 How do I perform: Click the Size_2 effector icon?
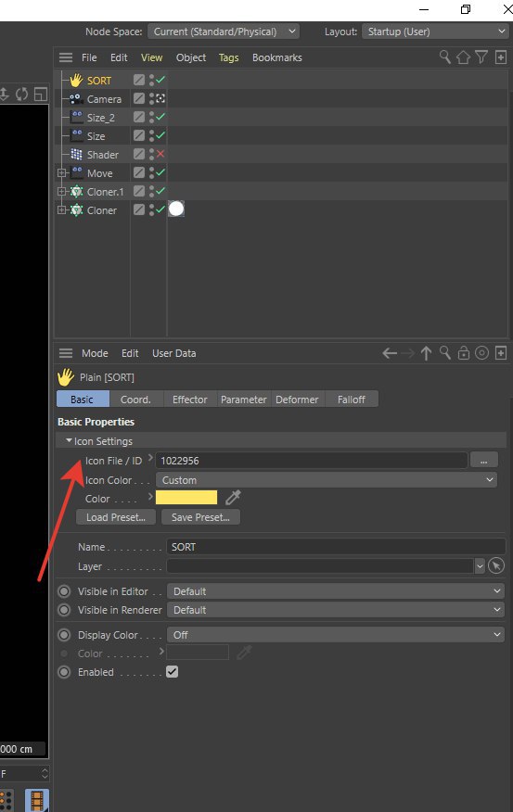[x=77, y=118]
